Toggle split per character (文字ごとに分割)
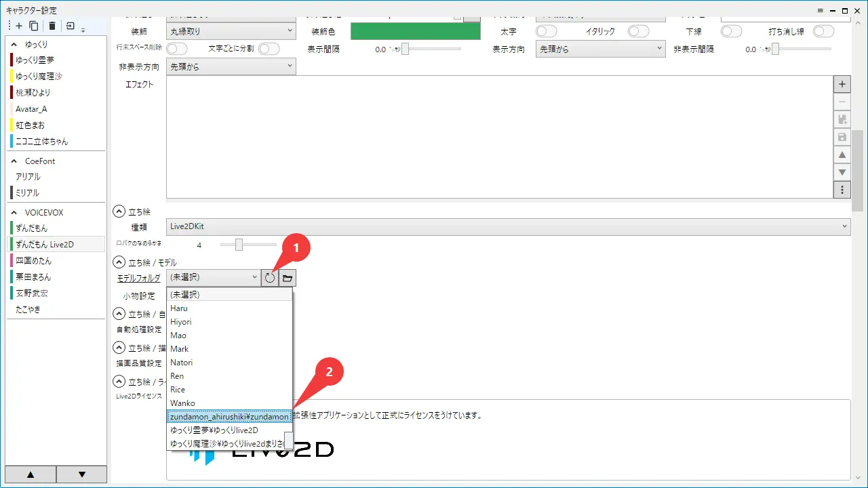The height and width of the screenshot is (488, 868). coord(269,49)
